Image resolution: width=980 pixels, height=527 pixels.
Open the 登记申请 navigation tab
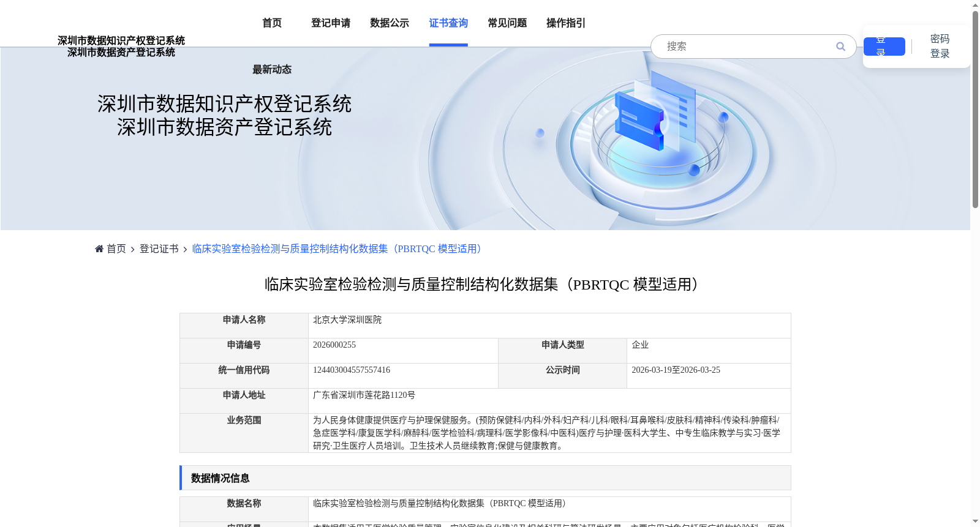pyautogui.click(x=331, y=23)
